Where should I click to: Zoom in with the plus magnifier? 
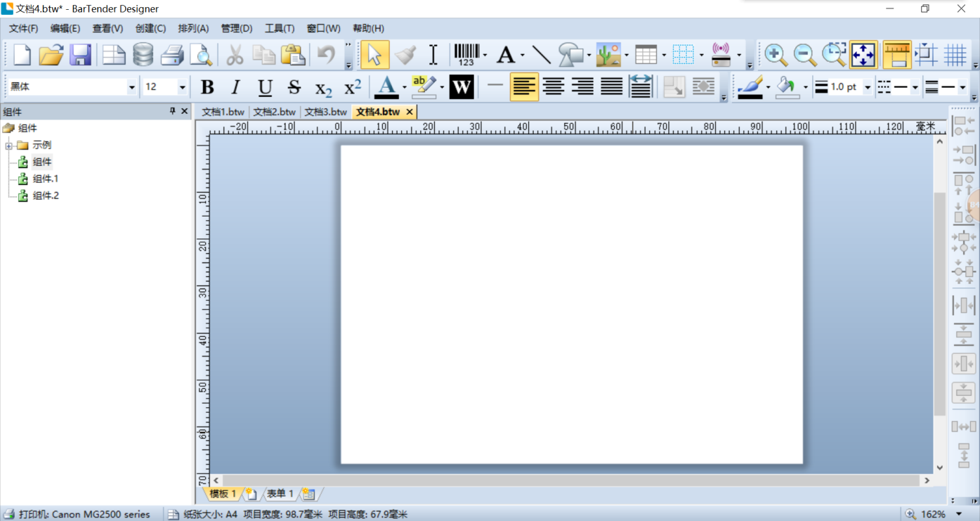(x=776, y=55)
